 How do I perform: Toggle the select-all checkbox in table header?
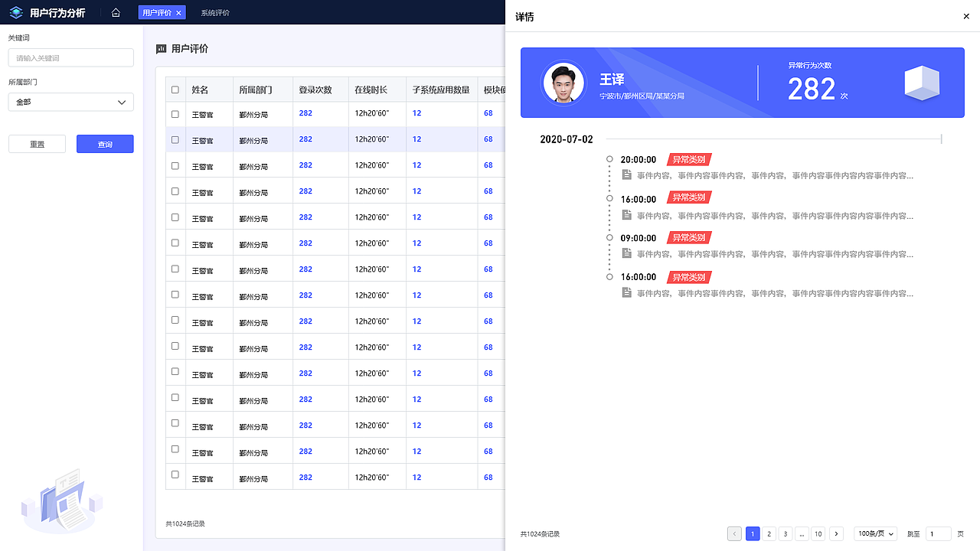(x=175, y=90)
